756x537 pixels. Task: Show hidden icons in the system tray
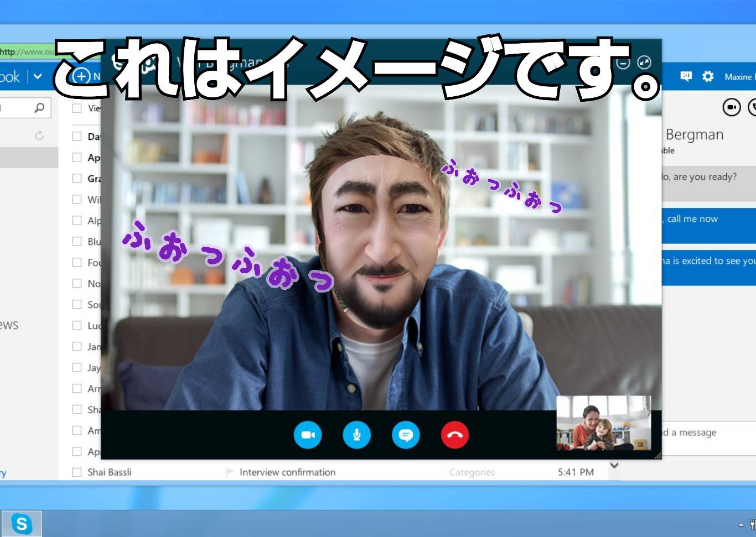(x=741, y=524)
